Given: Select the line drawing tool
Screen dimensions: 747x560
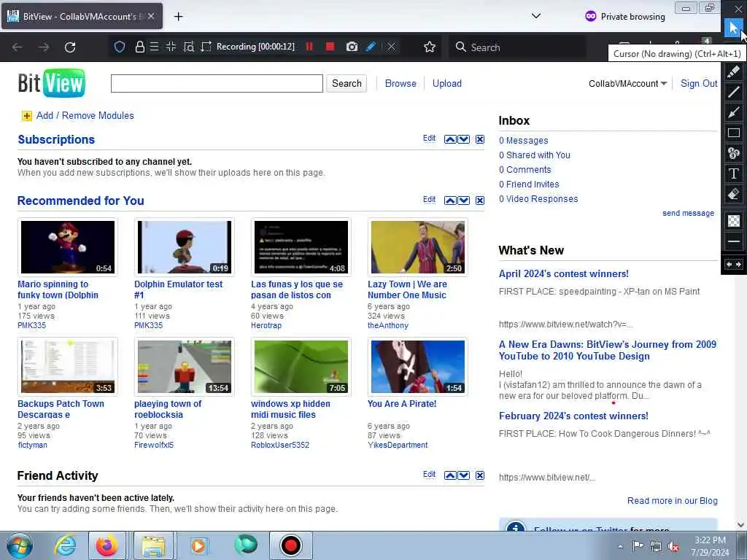Looking at the screenshot, I should click(x=734, y=92).
